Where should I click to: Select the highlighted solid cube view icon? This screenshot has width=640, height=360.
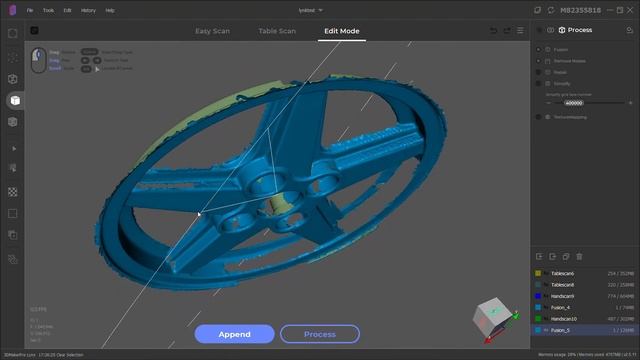(15, 100)
